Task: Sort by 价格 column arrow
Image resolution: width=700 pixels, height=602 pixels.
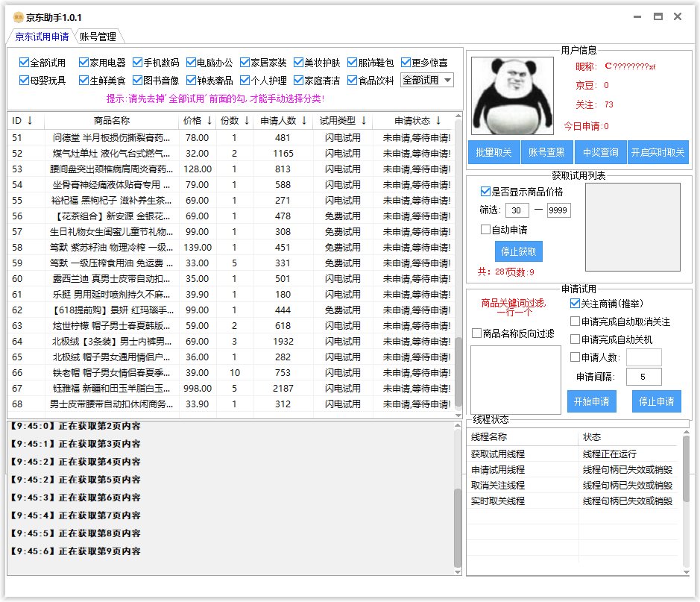Action: tap(209, 121)
